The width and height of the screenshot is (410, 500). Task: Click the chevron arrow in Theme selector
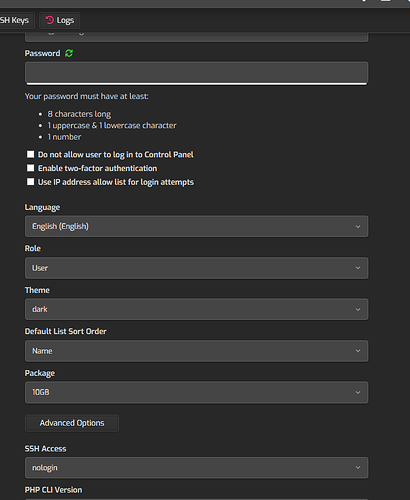pyautogui.click(x=358, y=309)
